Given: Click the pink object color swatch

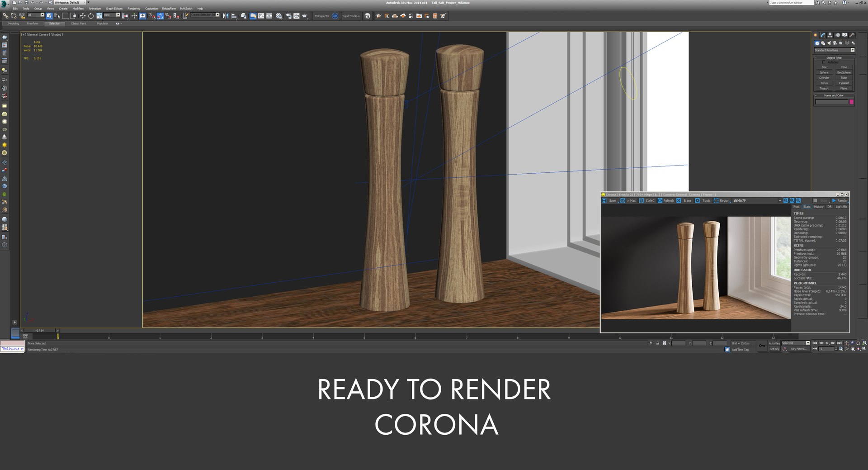Looking at the screenshot, I should tap(852, 102).
